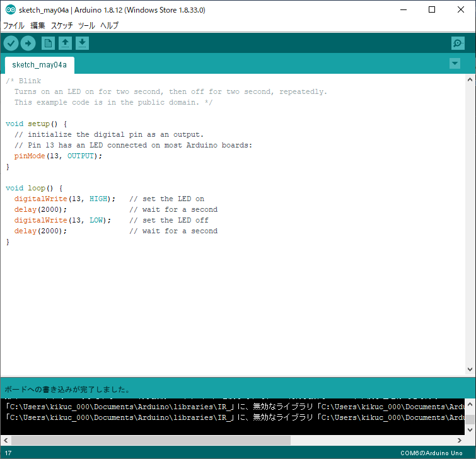
Task: Open the Serial Monitor magnifier icon
Action: [x=458, y=43]
